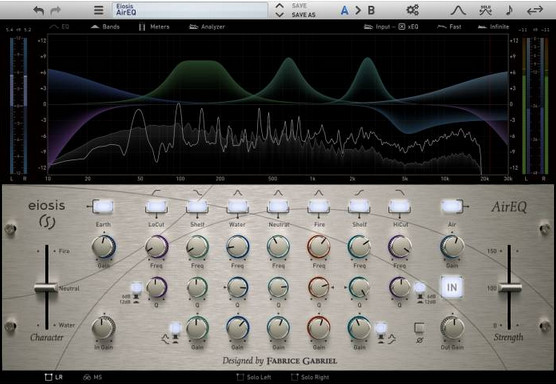Select the previous preset with up chevron
The height and width of the screenshot is (384, 556).
coord(279,6)
